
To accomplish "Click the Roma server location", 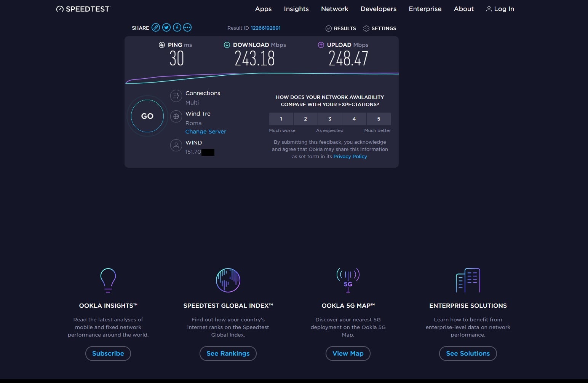I will click(x=193, y=123).
